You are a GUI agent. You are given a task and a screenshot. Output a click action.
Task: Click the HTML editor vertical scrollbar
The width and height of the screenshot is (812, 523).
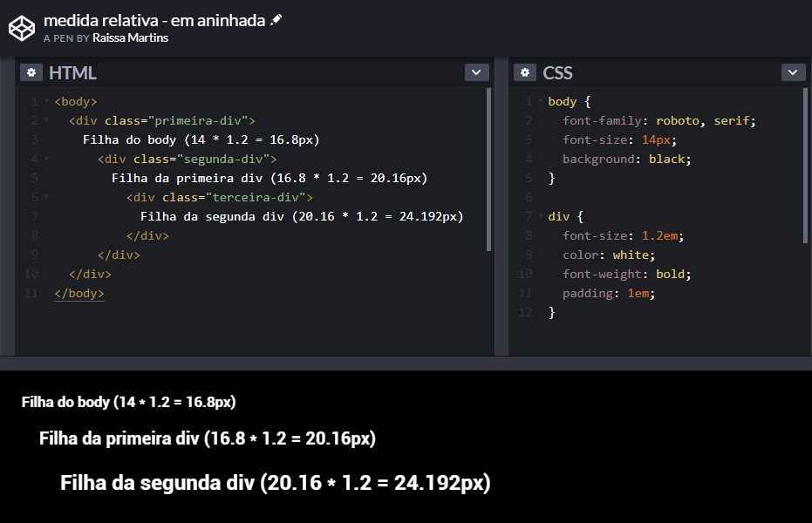pos(488,170)
